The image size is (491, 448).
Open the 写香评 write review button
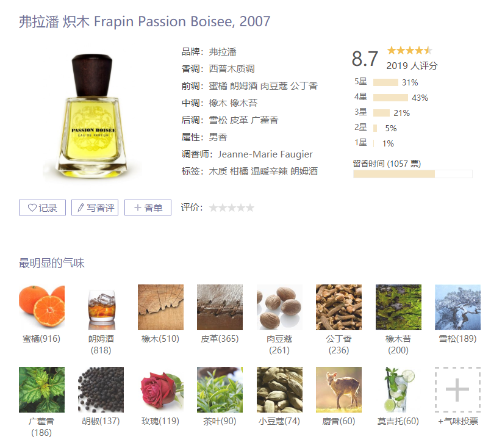pyautogui.click(x=95, y=208)
